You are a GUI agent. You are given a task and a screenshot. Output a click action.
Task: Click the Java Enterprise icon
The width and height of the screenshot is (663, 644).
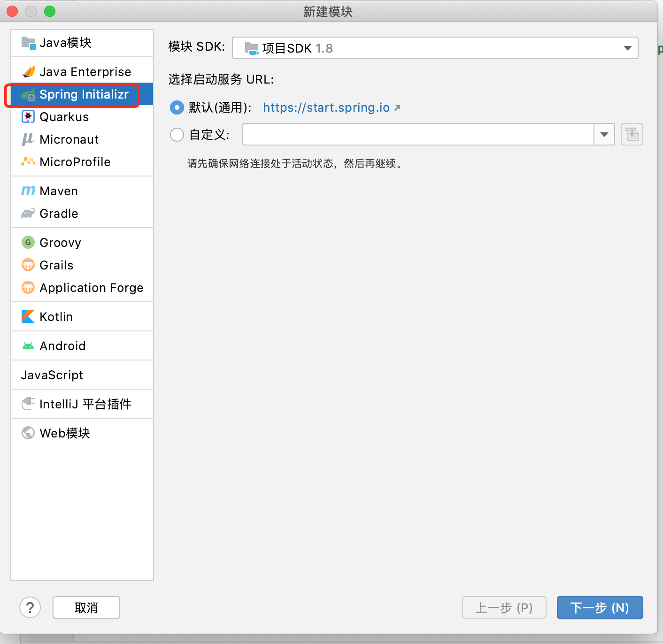(28, 72)
